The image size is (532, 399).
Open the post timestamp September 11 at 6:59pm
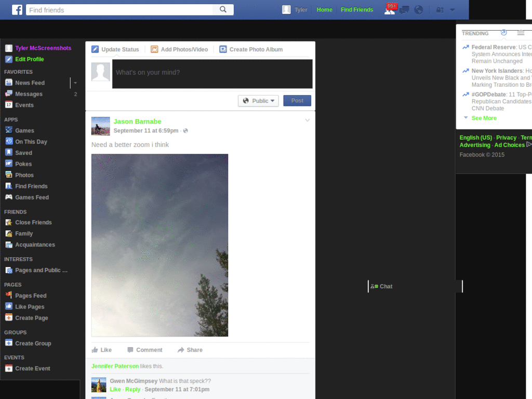point(146,130)
